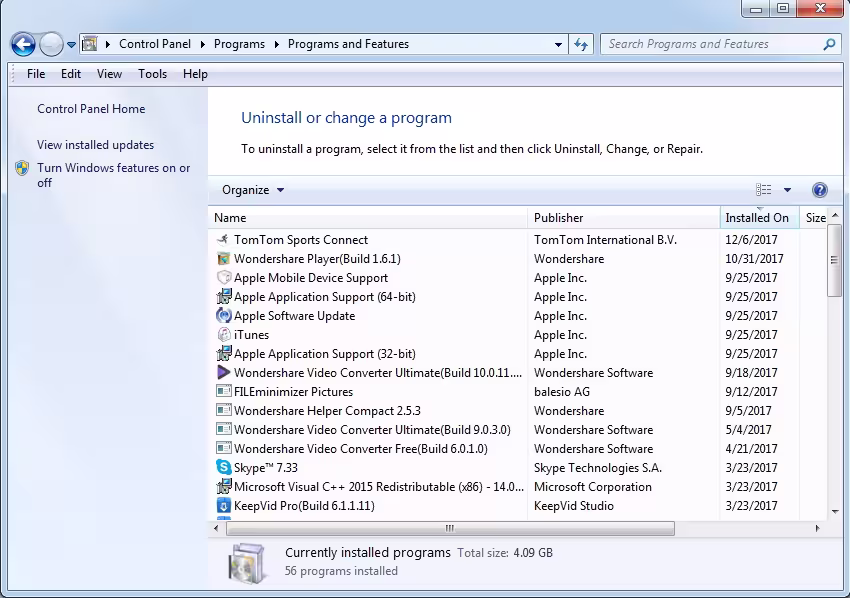The image size is (850, 598).
Task: Click the vertical scrollbar up arrow
Action: tap(835, 216)
